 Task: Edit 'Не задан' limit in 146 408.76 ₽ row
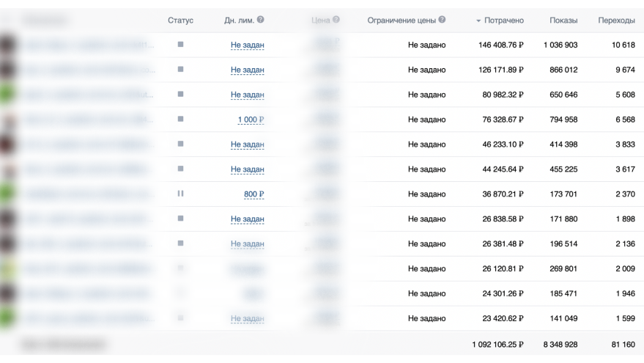point(247,45)
